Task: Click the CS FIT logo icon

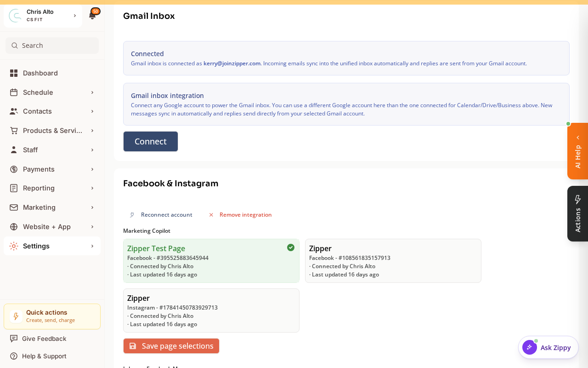Action: point(15,16)
